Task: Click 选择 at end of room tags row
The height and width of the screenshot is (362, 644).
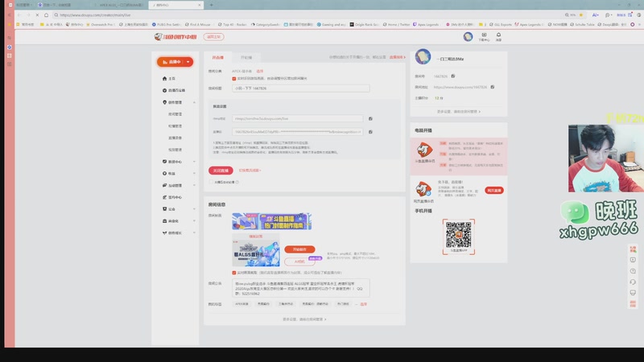Action: tap(364, 304)
